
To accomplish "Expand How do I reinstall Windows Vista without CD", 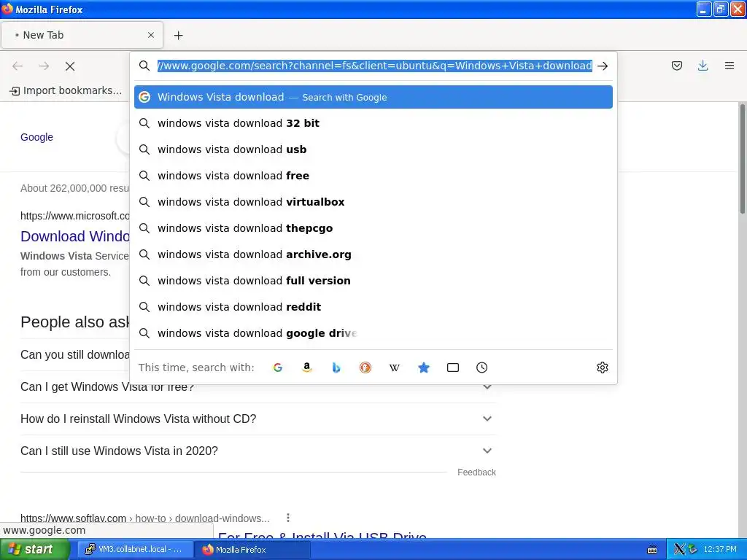I will 258,419.
